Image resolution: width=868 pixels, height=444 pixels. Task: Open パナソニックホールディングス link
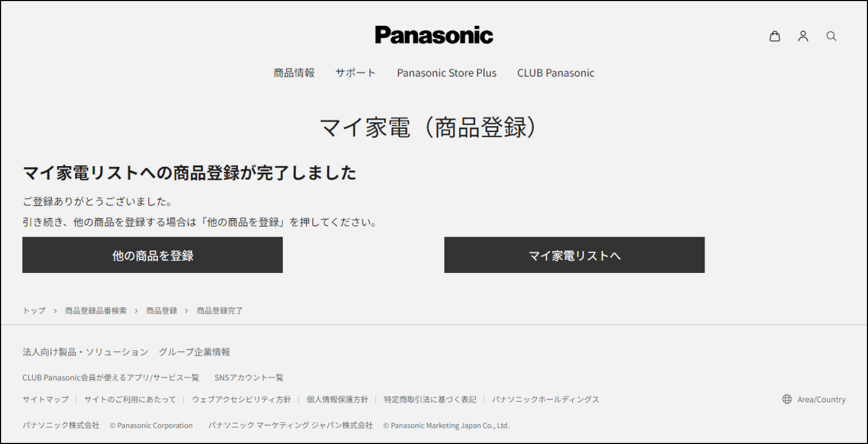[x=546, y=399]
